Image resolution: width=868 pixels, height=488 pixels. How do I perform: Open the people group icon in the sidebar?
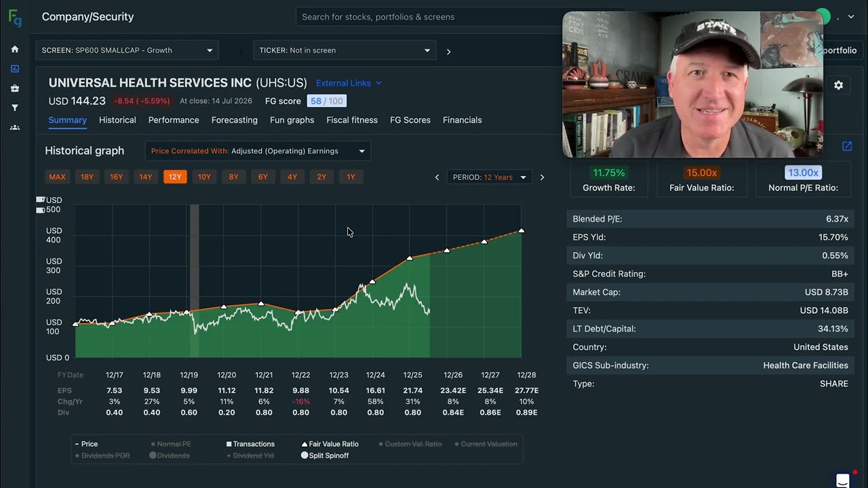pos(15,127)
